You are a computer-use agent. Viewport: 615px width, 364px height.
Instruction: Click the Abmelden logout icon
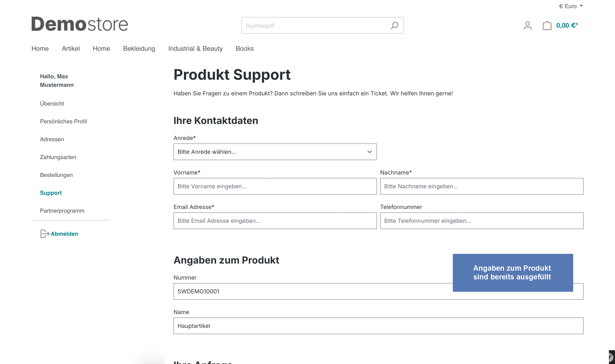(44, 234)
